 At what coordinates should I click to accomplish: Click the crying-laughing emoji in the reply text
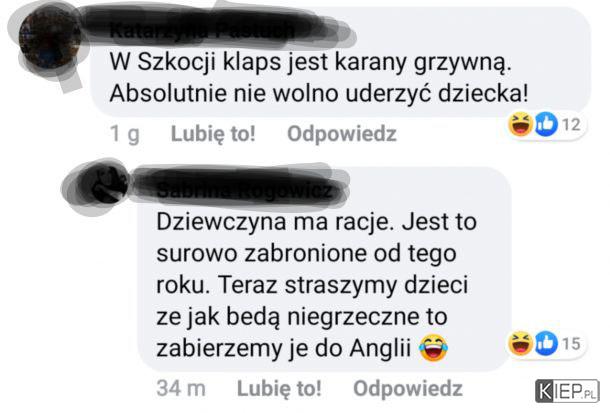433,348
